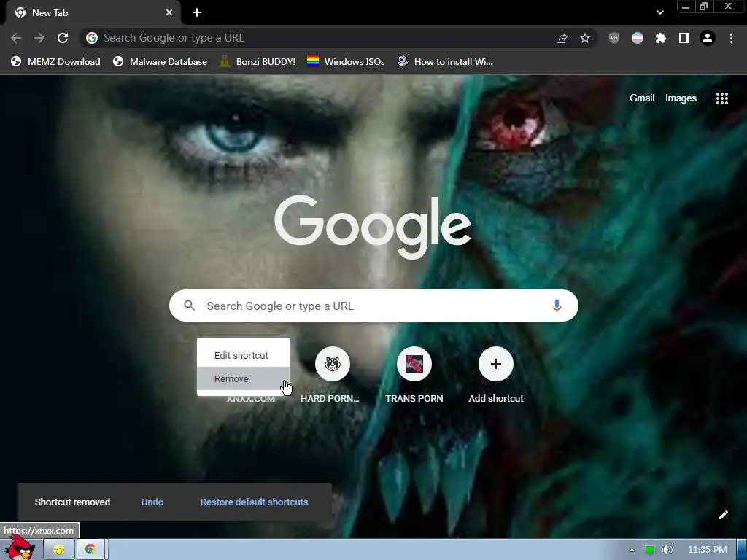
Task: Open the share page icon in address bar
Action: pyautogui.click(x=562, y=38)
